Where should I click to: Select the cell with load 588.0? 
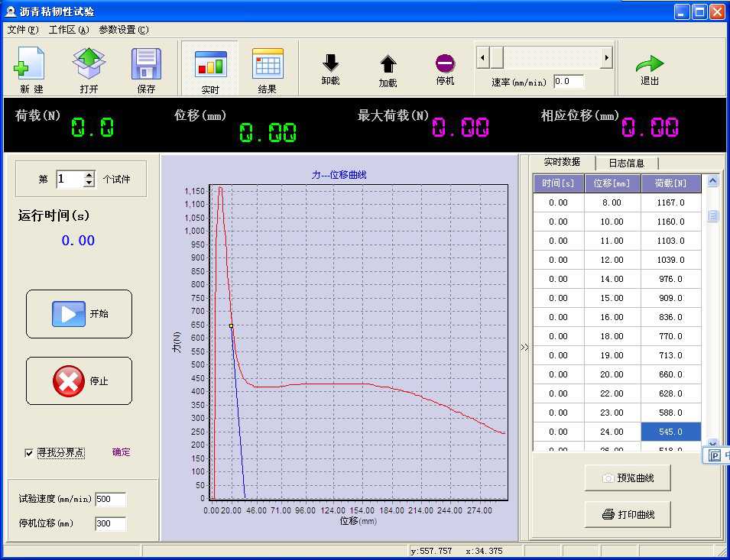point(671,412)
